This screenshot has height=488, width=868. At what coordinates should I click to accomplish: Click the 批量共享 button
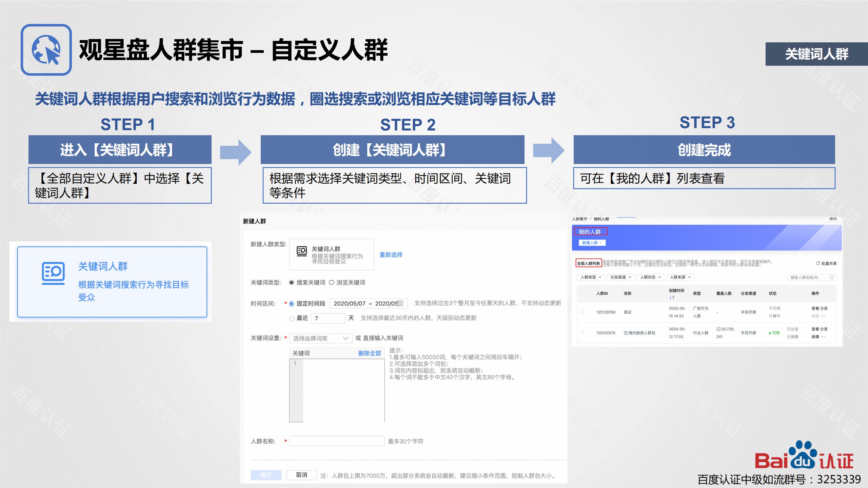(x=826, y=263)
